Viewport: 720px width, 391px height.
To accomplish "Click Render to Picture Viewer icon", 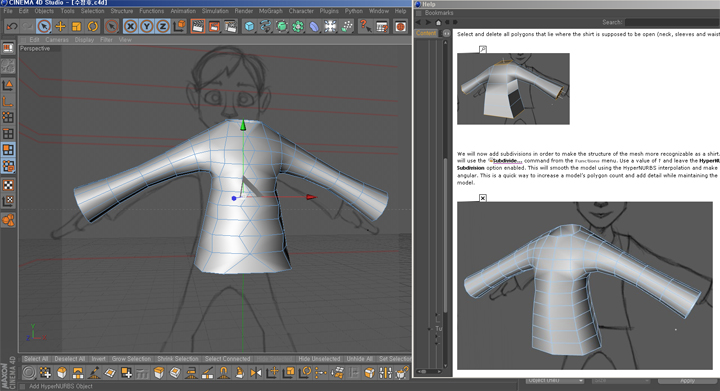I will 214,26.
